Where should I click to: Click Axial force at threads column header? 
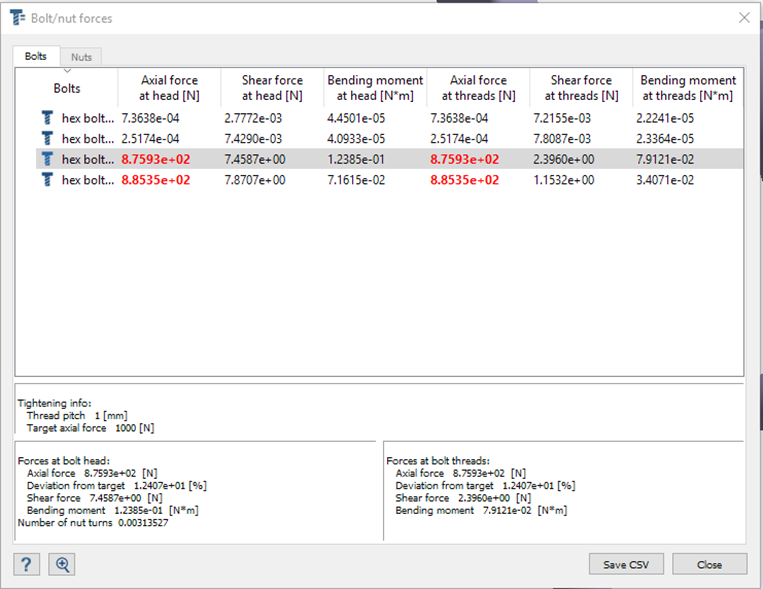pos(478,88)
